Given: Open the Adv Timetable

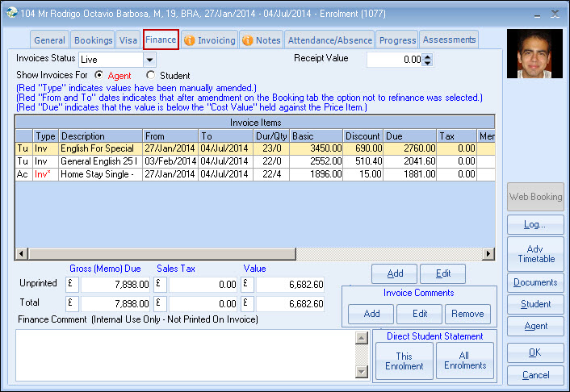Looking at the screenshot, I should pos(536,253).
